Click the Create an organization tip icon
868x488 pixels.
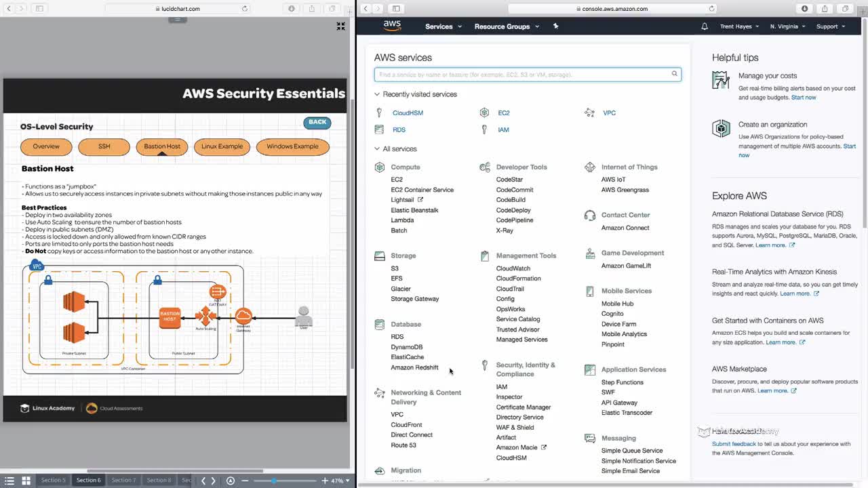pos(721,128)
